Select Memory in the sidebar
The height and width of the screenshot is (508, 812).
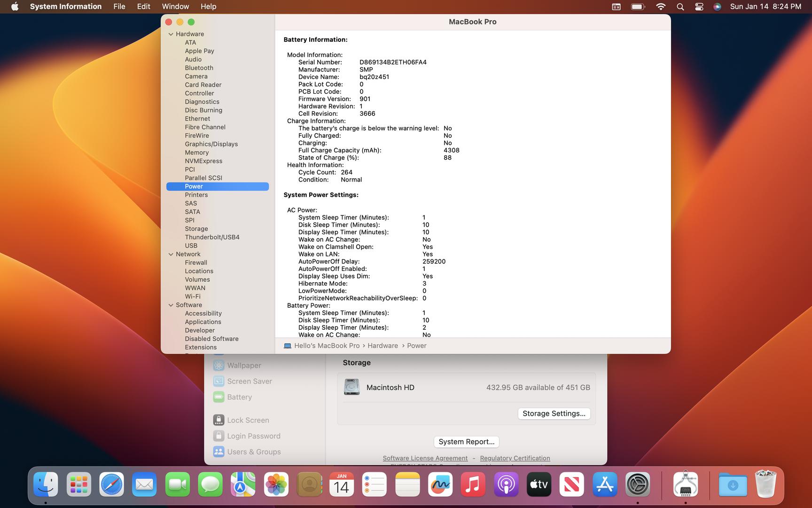(196, 152)
